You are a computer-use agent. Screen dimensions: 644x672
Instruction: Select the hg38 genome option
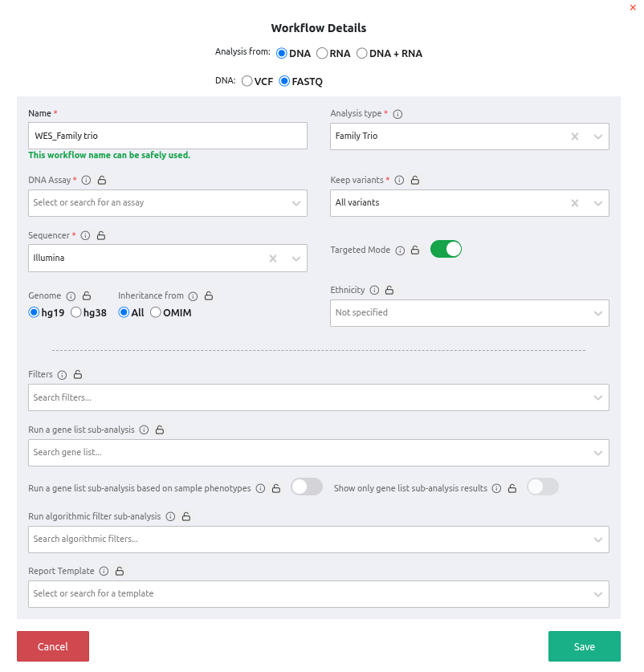pyautogui.click(x=76, y=312)
